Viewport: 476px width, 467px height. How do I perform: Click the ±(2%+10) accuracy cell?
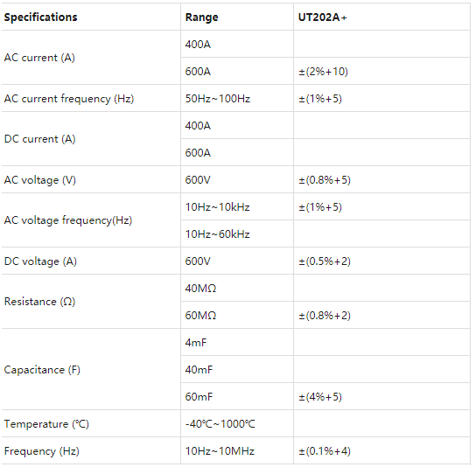[x=323, y=72]
